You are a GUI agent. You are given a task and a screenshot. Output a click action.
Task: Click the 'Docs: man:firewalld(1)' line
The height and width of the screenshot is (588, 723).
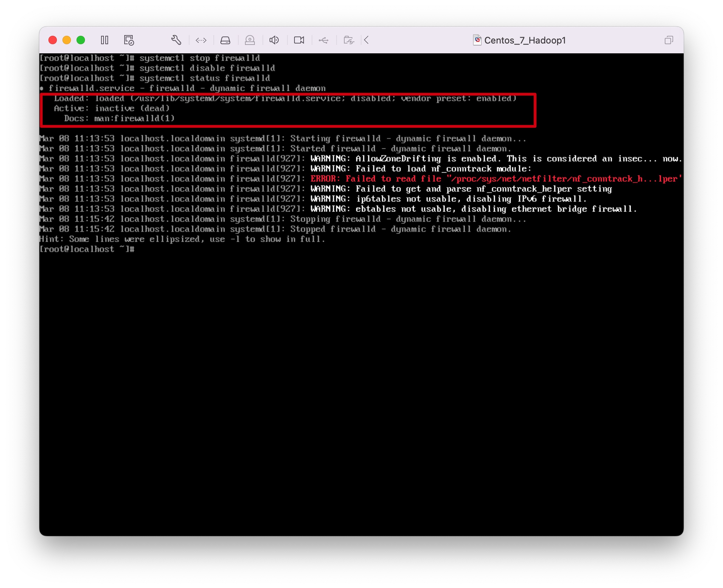(119, 119)
